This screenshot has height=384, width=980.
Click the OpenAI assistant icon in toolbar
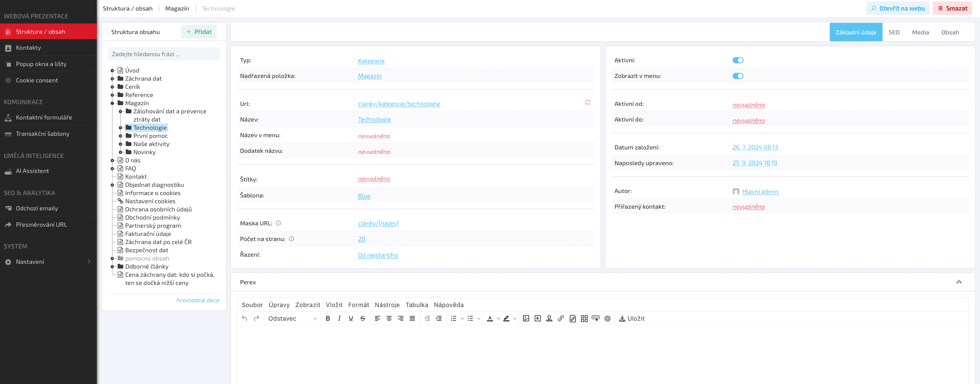[607, 319]
